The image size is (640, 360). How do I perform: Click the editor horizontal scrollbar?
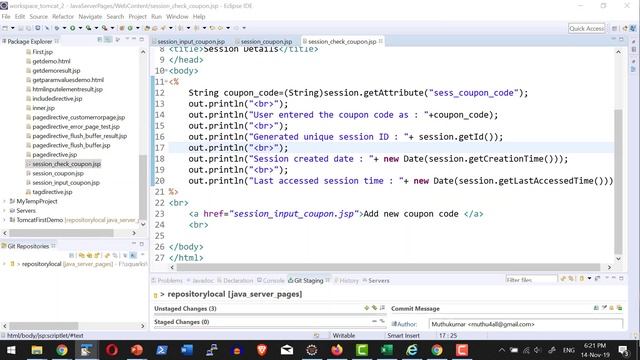388,267
